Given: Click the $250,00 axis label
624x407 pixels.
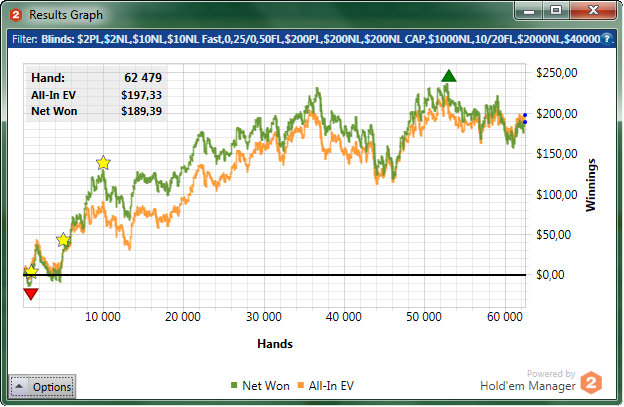Looking at the screenshot, I should coord(556,73).
